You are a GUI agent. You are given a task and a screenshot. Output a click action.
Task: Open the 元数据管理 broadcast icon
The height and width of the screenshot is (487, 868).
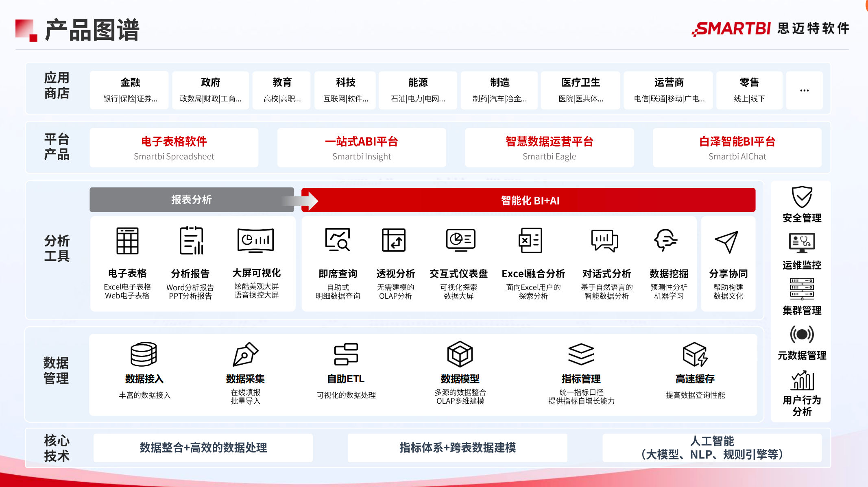coord(802,334)
